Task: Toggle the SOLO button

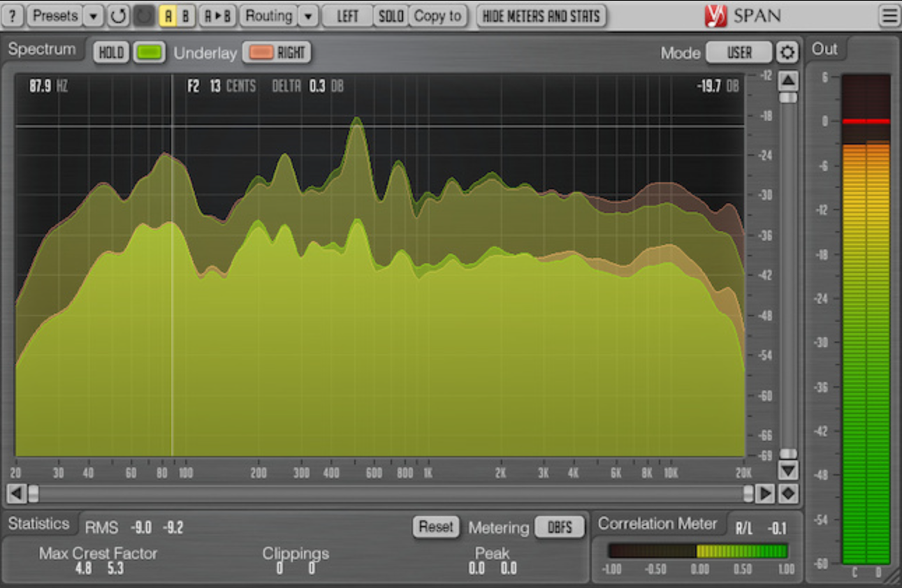Action: click(x=391, y=15)
